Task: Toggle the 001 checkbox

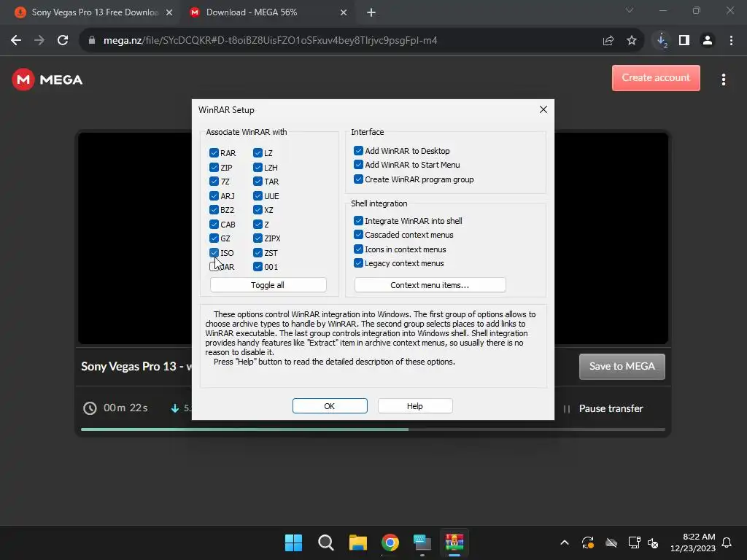Action: pyautogui.click(x=258, y=267)
